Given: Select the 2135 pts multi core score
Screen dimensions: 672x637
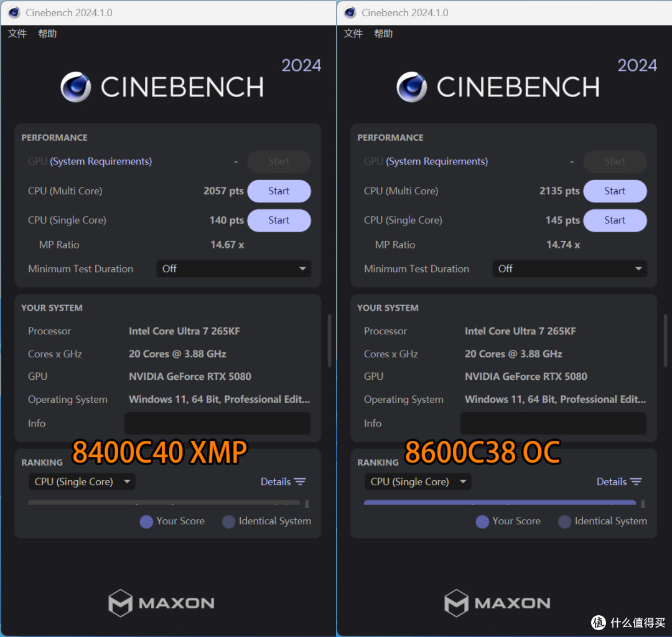Looking at the screenshot, I should 560,191.
